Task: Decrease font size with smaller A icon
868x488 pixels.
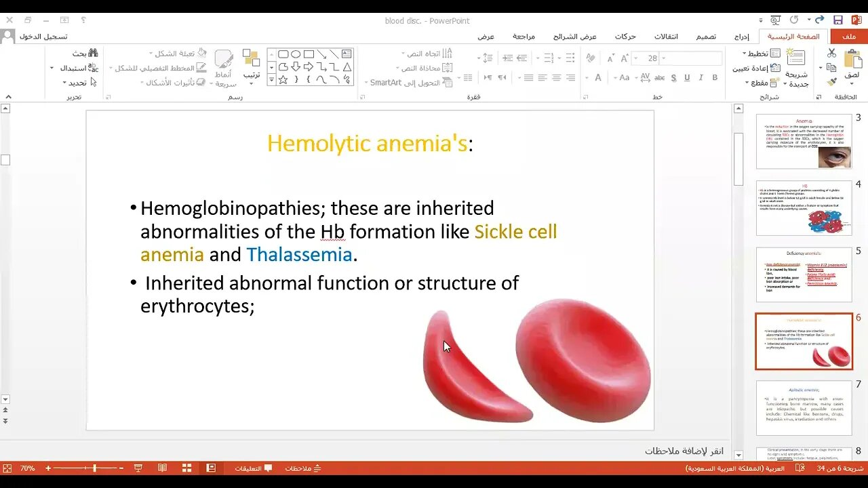Action: pos(611,59)
